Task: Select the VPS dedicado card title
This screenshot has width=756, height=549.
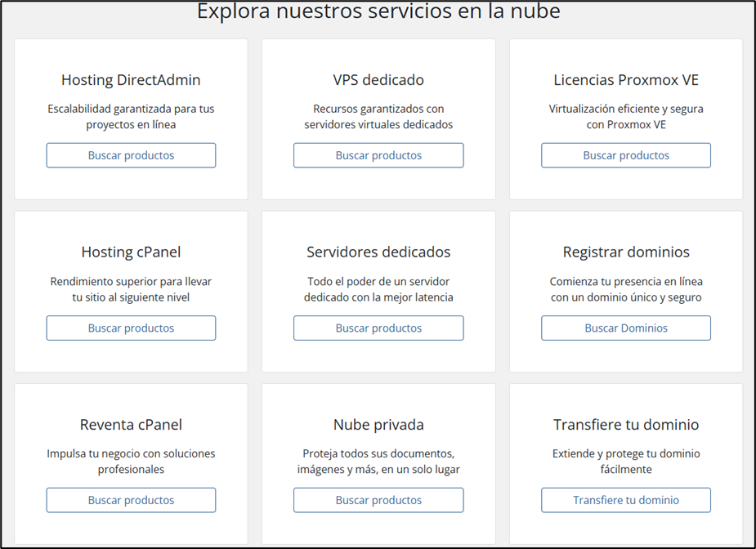Action: (x=378, y=80)
